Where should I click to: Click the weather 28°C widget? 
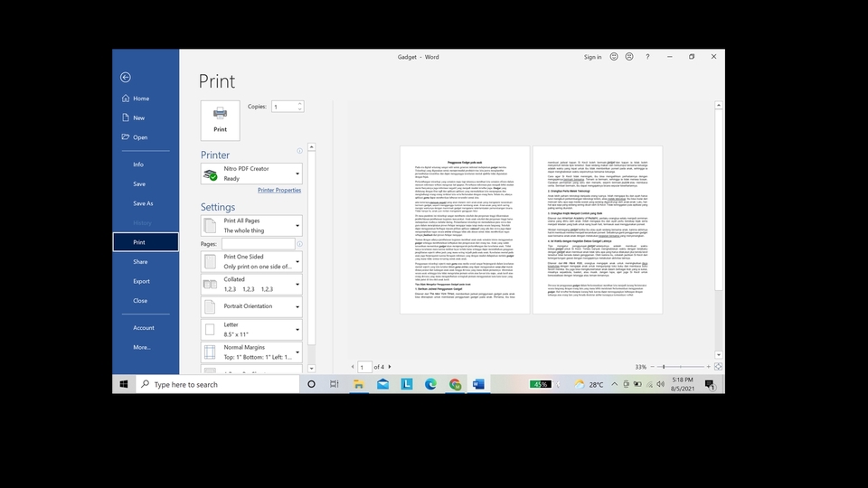pos(589,384)
